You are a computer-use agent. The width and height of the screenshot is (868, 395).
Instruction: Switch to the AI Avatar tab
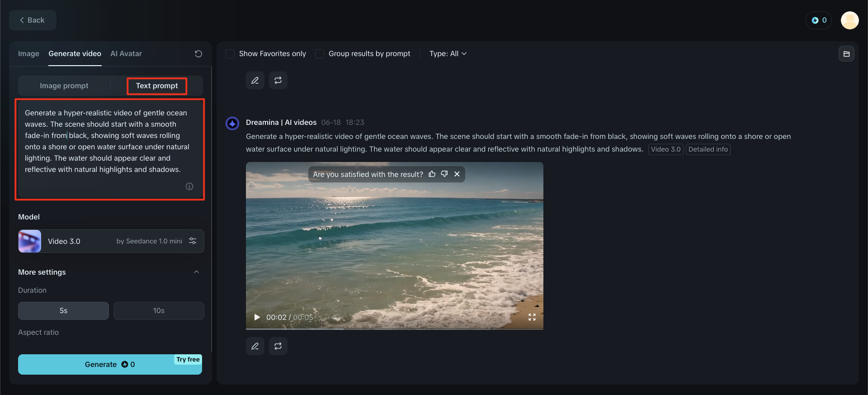click(126, 53)
